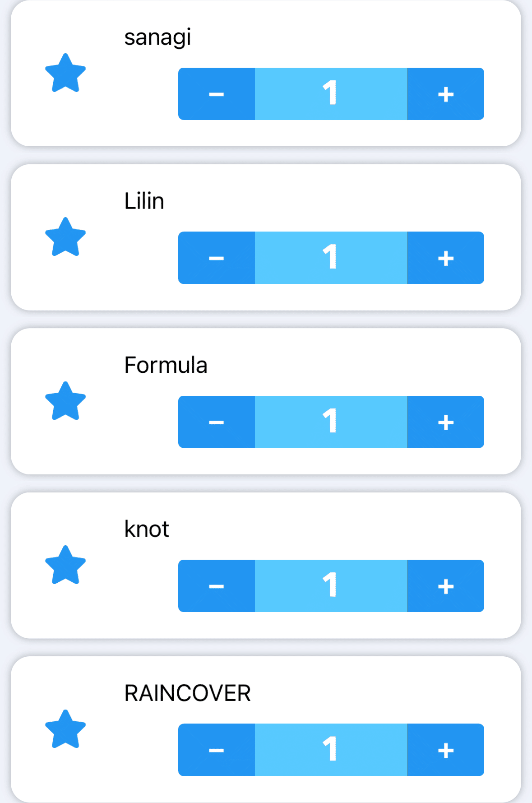
Task: Tap the star icon beside sanagi
Action: click(65, 73)
